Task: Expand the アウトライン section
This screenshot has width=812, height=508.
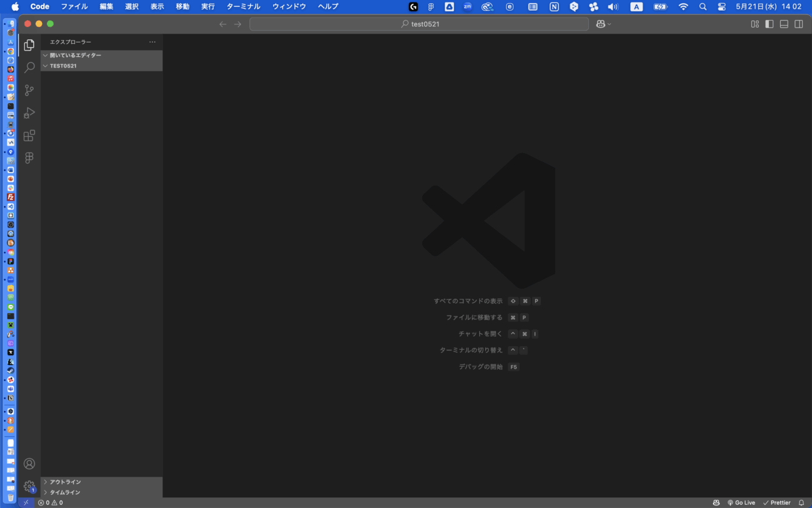Action: (65, 482)
